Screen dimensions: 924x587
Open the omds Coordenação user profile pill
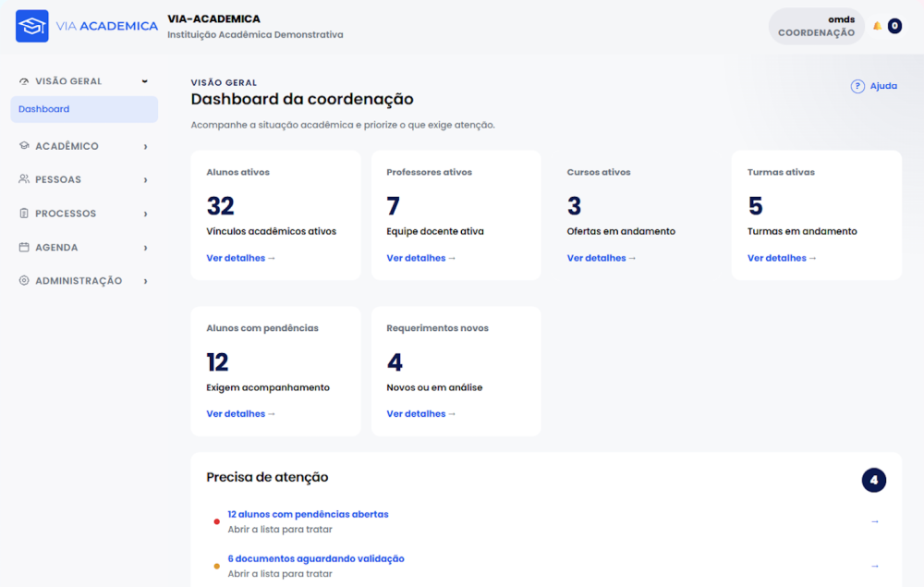(x=816, y=27)
